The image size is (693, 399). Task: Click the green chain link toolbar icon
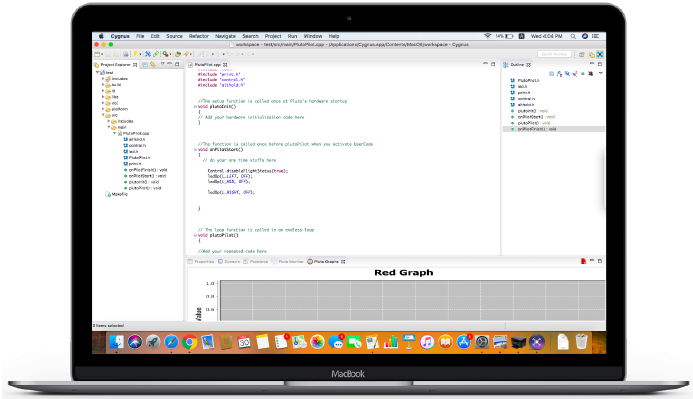(156, 54)
